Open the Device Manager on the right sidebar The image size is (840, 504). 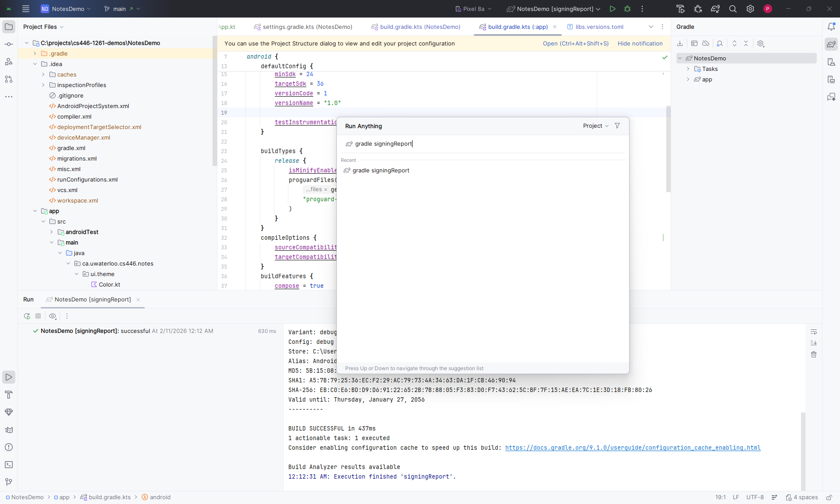point(831,62)
